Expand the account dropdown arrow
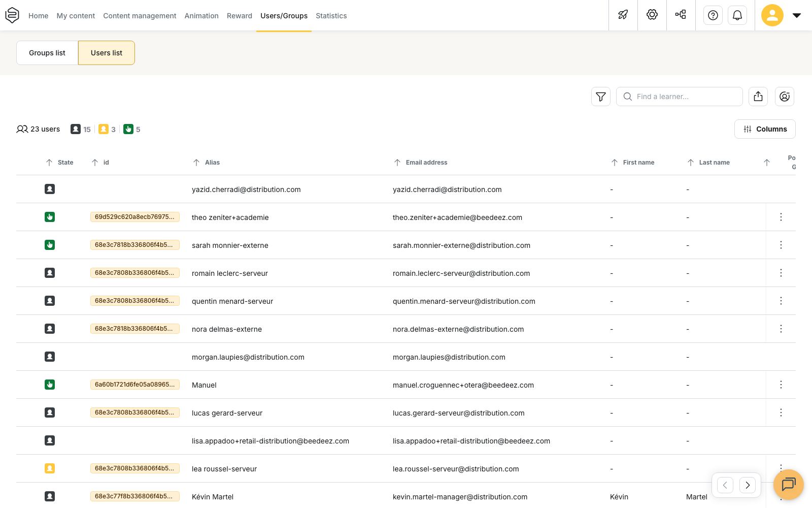812x508 pixels. pyautogui.click(x=797, y=15)
